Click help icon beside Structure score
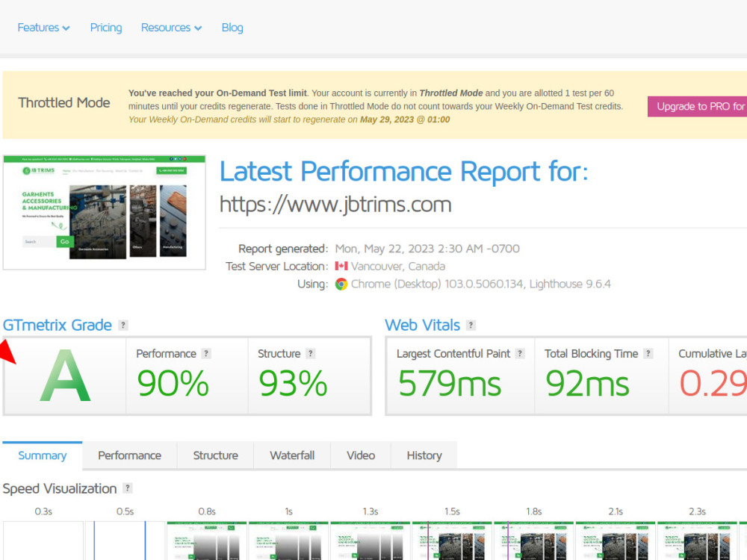 pos(310,353)
